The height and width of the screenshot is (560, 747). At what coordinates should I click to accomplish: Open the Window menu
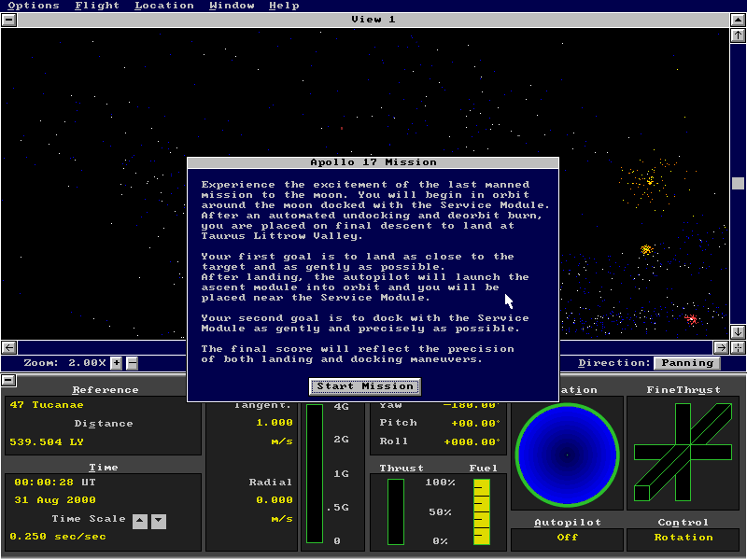(232, 6)
